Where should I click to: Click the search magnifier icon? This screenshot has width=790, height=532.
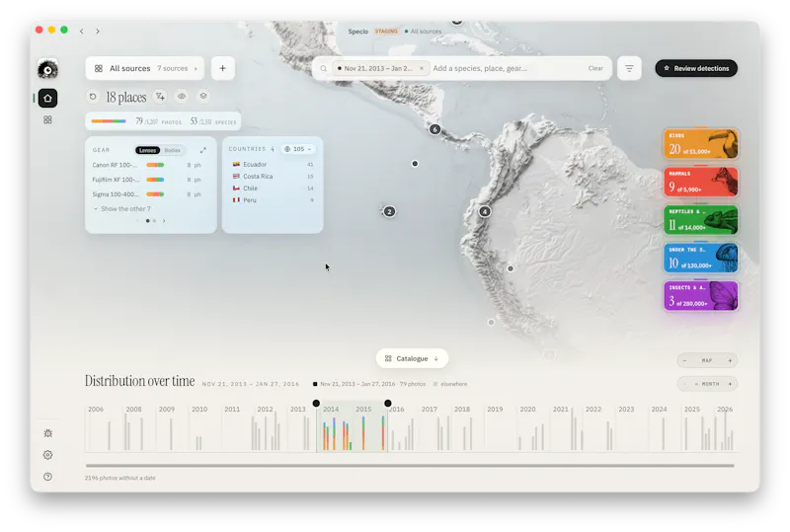(324, 68)
